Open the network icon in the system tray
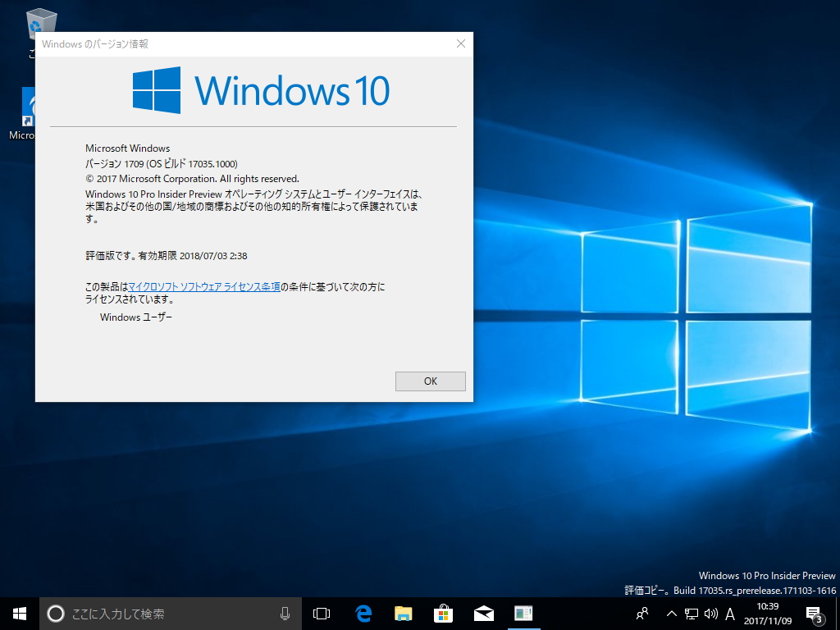This screenshot has width=840, height=630. coord(690,613)
